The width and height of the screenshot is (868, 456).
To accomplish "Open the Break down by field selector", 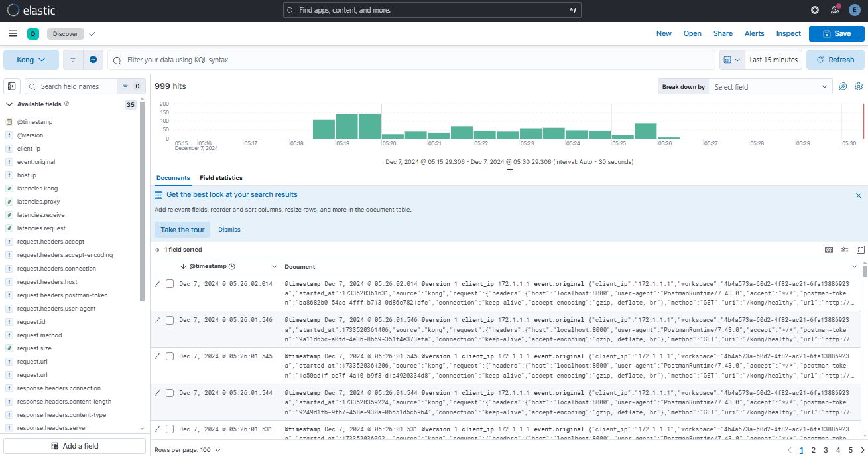I will pyautogui.click(x=771, y=87).
